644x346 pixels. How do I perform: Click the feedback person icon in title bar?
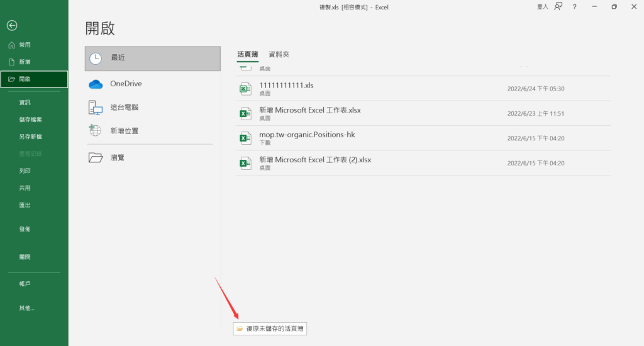[558, 7]
